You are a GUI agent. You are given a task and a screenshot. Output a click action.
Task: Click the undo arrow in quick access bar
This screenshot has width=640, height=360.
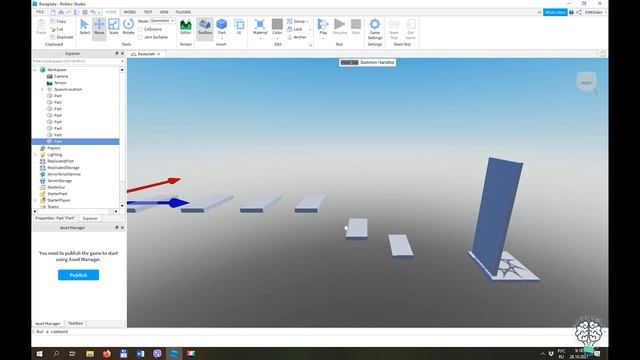click(93, 12)
